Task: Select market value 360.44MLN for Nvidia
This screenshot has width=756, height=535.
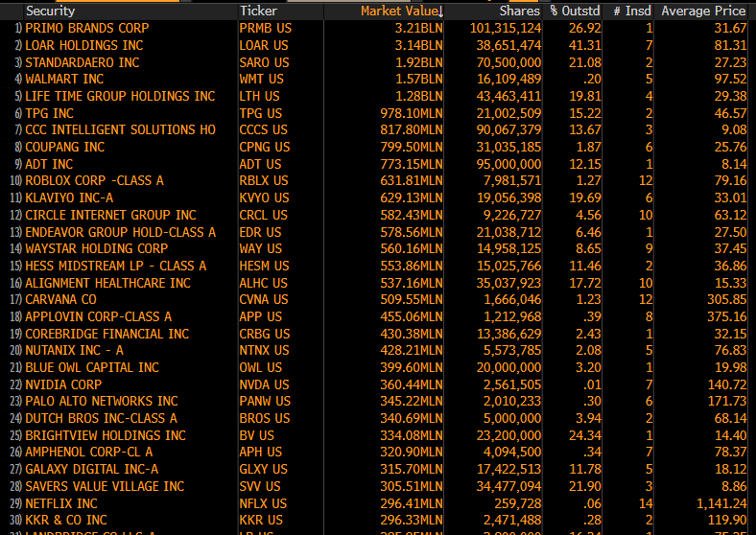Action: pos(412,384)
